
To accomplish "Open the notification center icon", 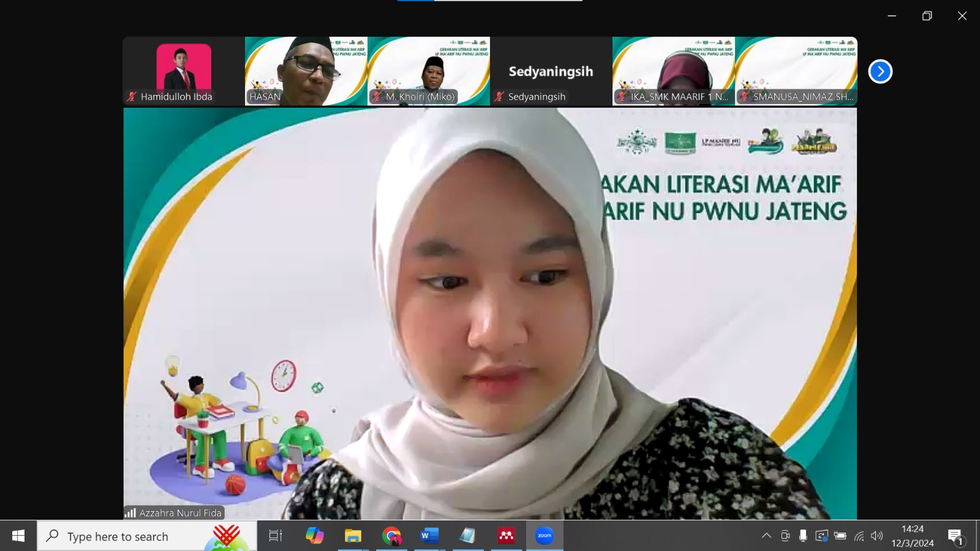I will click(957, 536).
